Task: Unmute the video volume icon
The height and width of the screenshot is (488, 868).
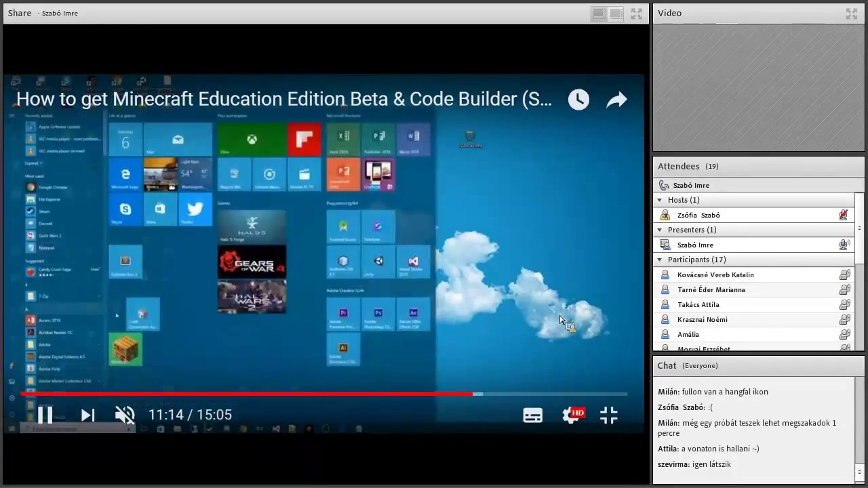Action: click(125, 415)
